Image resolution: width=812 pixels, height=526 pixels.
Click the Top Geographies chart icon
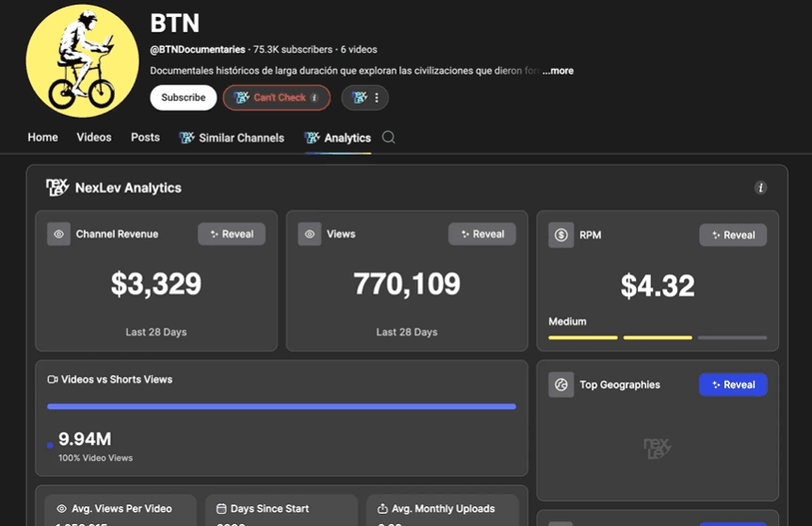click(x=560, y=385)
